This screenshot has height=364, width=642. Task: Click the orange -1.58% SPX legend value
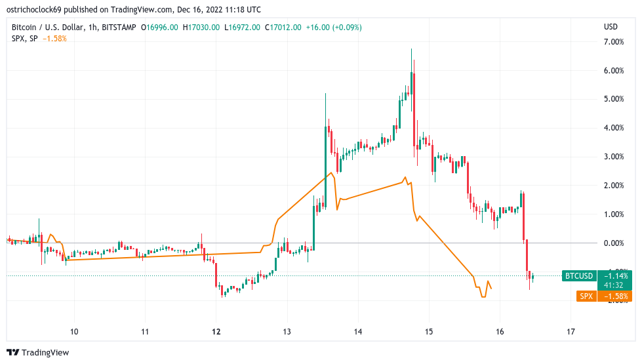(54, 38)
